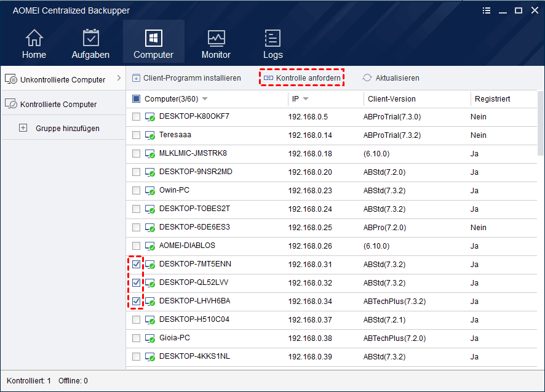Select Nein in DESKTOP-6DE6ES3 row
The image size is (545, 392).
click(479, 228)
